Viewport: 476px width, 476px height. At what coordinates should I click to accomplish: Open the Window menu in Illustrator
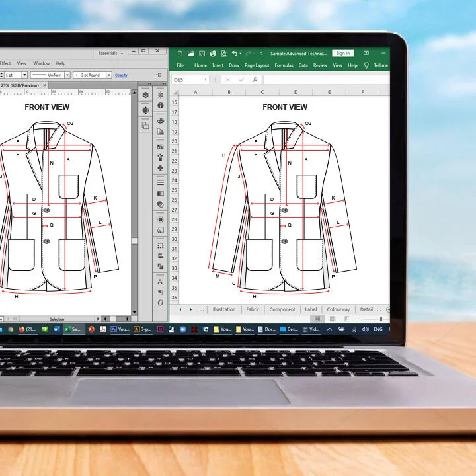[41, 63]
